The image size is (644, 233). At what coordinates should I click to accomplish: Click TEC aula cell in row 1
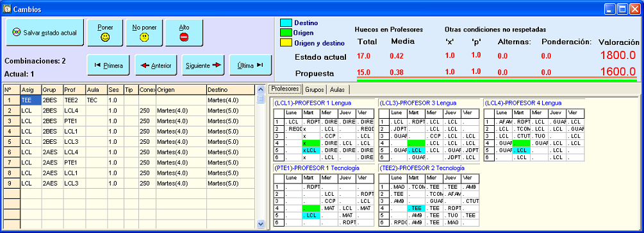[97, 100]
